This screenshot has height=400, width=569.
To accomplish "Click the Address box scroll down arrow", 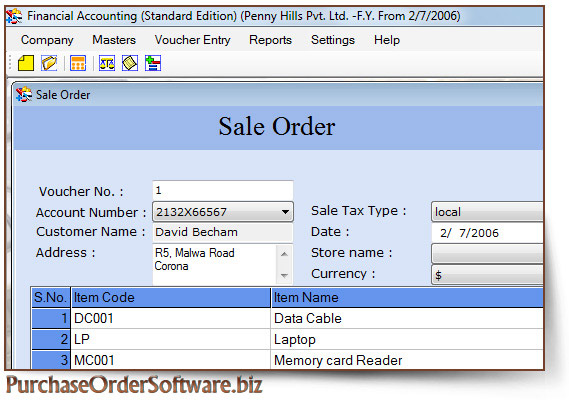I will click(284, 276).
